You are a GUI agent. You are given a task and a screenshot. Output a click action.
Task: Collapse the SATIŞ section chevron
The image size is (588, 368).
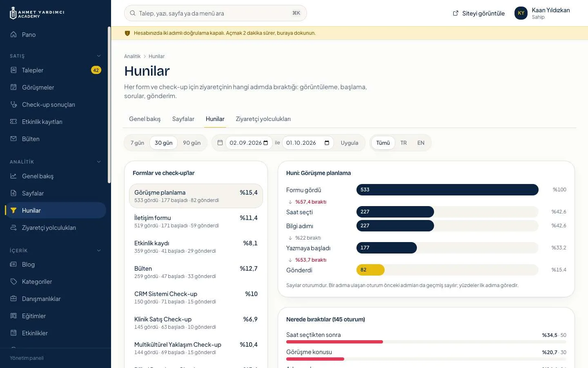point(99,56)
